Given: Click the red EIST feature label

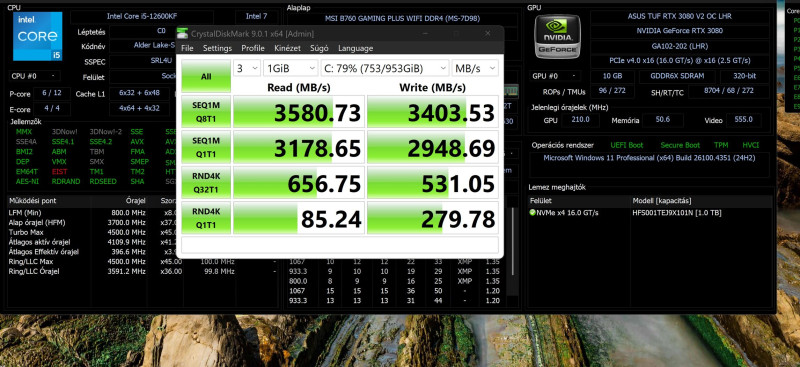Looking at the screenshot, I should (59, 172).
